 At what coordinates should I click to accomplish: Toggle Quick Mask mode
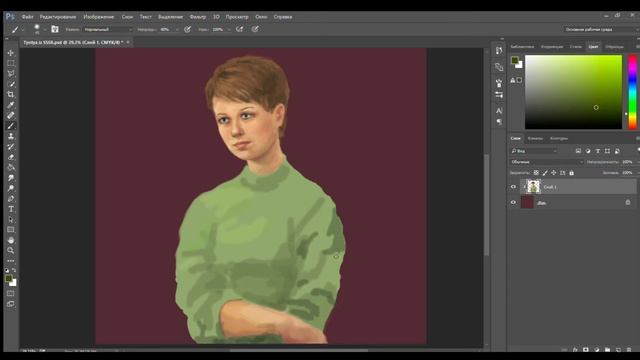tap(11, 293)
